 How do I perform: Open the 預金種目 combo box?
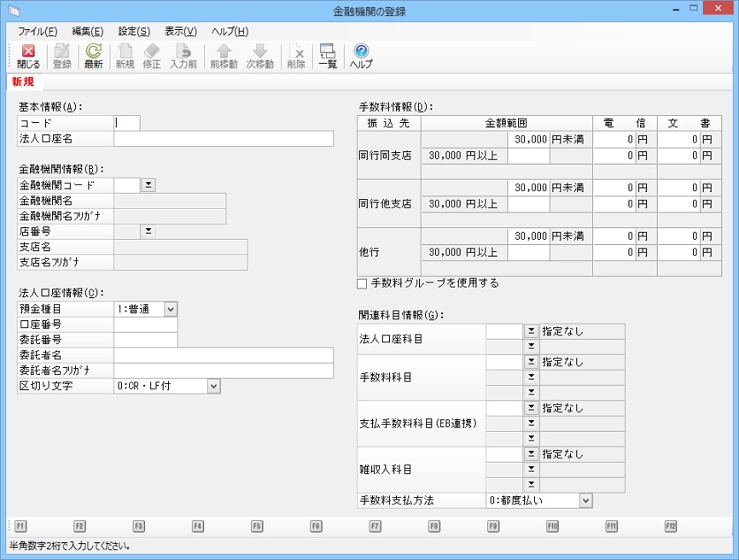click(x=170, y=309)
